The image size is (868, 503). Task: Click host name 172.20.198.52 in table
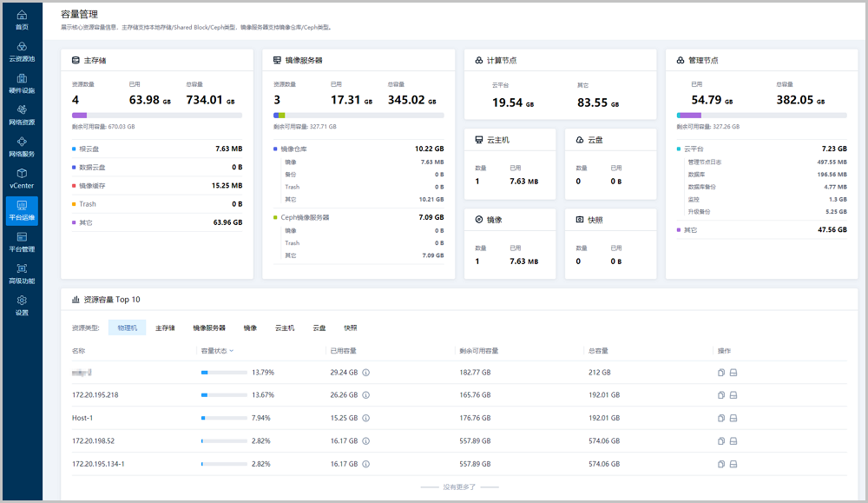click(93, 440)
